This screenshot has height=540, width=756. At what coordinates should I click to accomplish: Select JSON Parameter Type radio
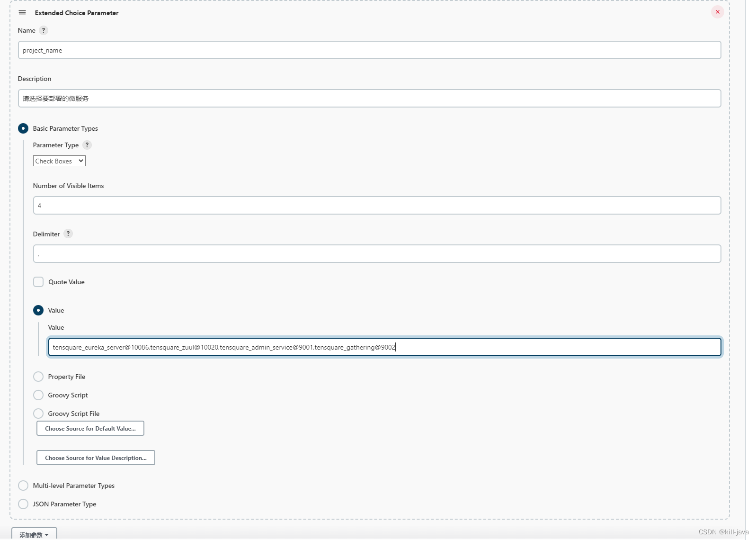(x=23, y=504)
